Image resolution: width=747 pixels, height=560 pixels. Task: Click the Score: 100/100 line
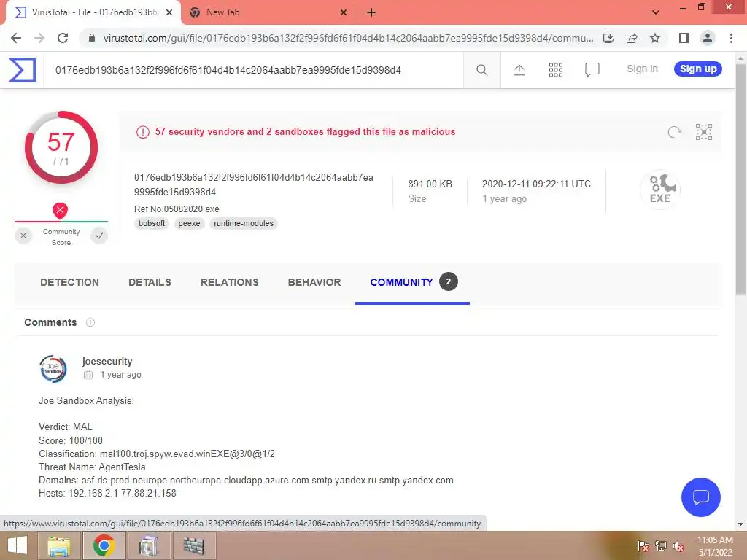[71, 440]
